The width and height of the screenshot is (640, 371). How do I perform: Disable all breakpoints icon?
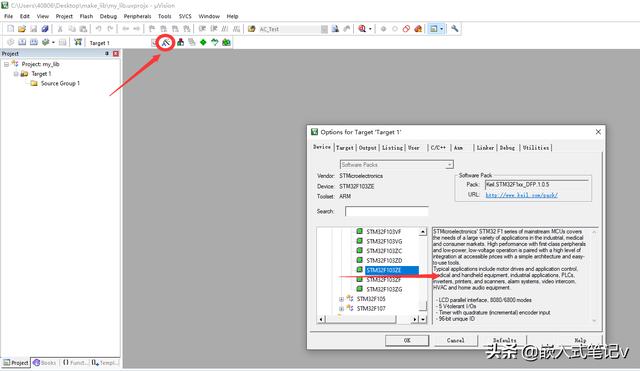pos(406,29)
